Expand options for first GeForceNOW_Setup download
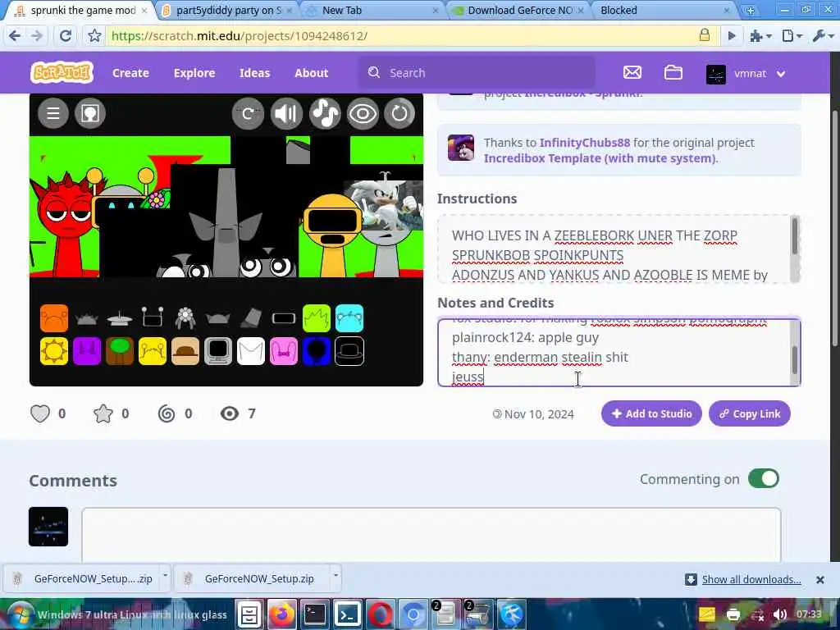The height and width of the screenshot is (630, 840). (165, 575)
